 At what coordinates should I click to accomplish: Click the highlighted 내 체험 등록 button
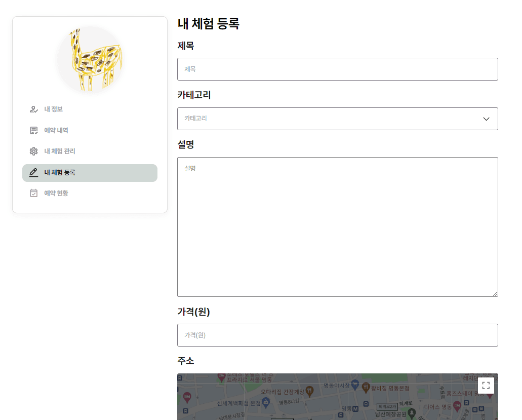[90, 173]
